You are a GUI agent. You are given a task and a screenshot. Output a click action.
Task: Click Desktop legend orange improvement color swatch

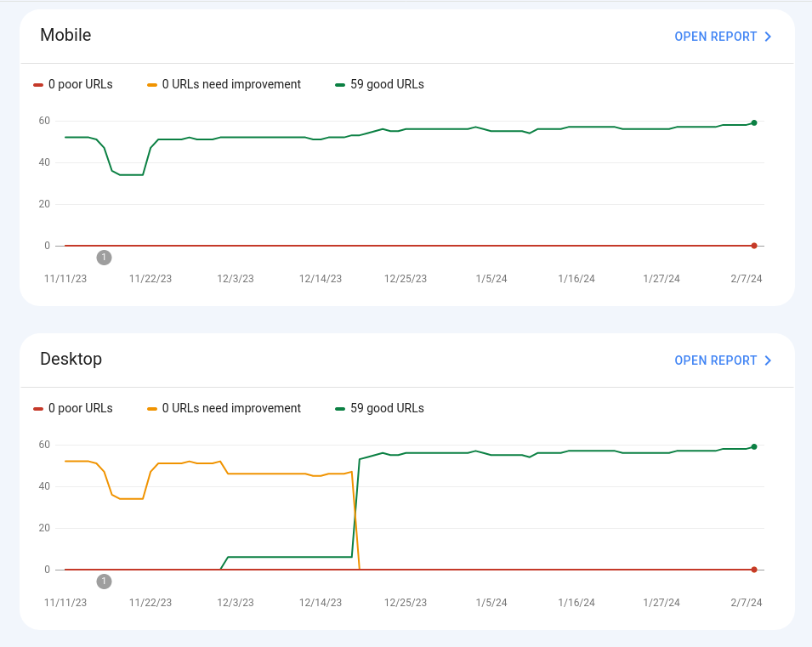pos(152,409)
